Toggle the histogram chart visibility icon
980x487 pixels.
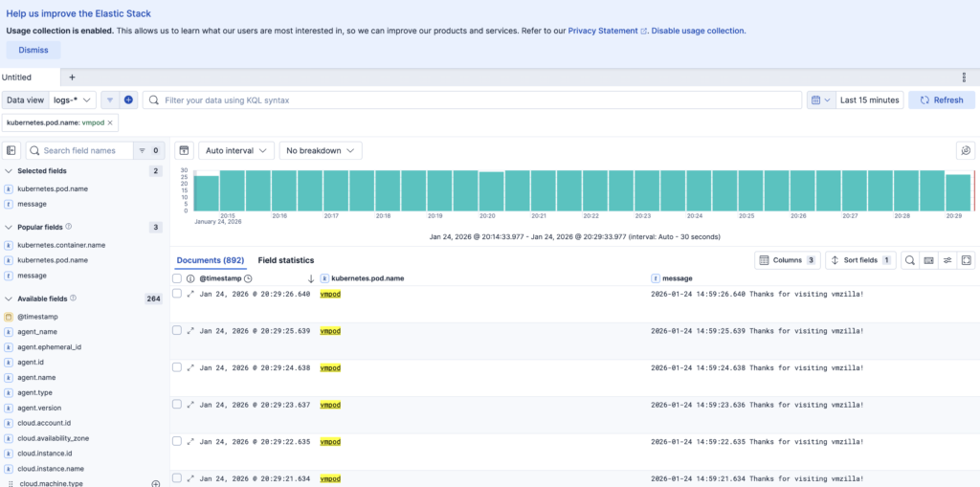[x=185, y=150]
